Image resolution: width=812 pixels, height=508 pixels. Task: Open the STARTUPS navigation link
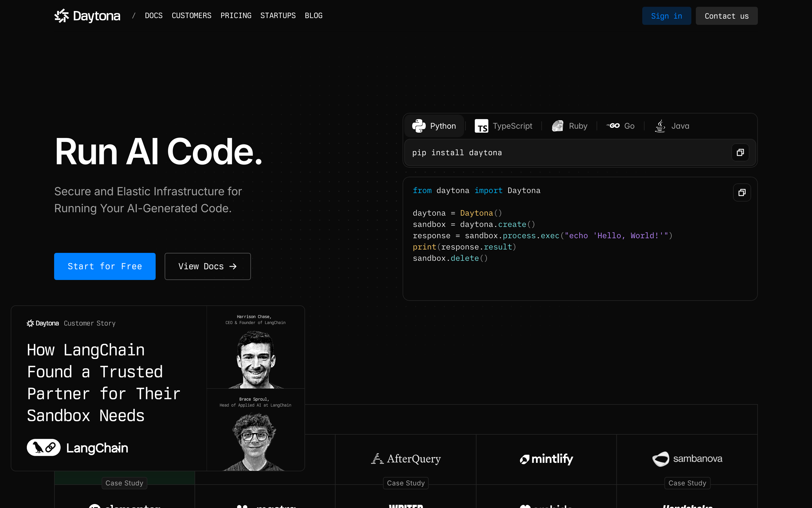tap(278, 16)
